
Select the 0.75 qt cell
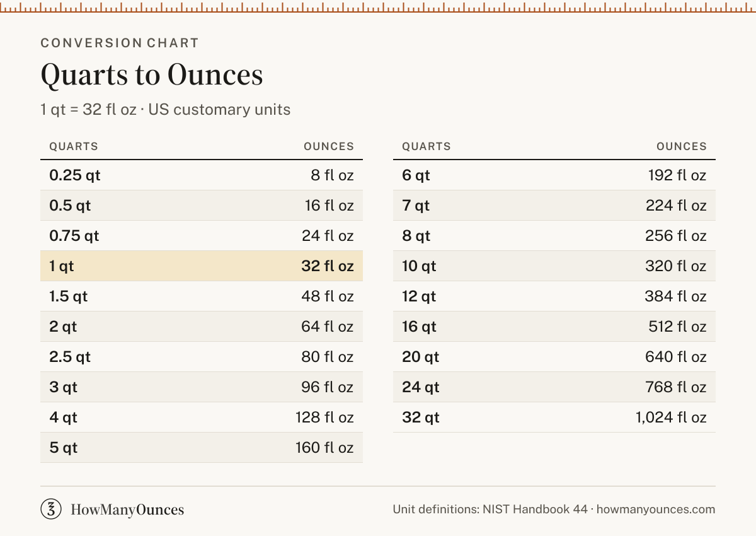[74, 236]
